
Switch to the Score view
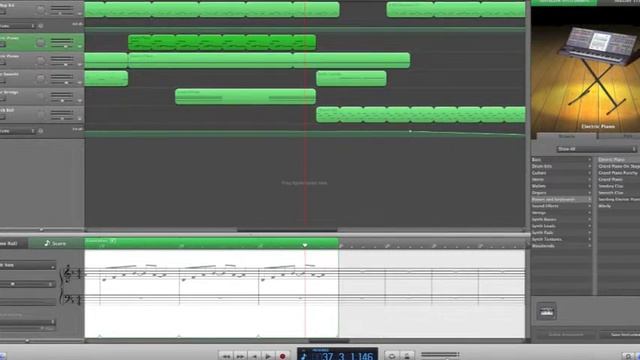[56, 244]
